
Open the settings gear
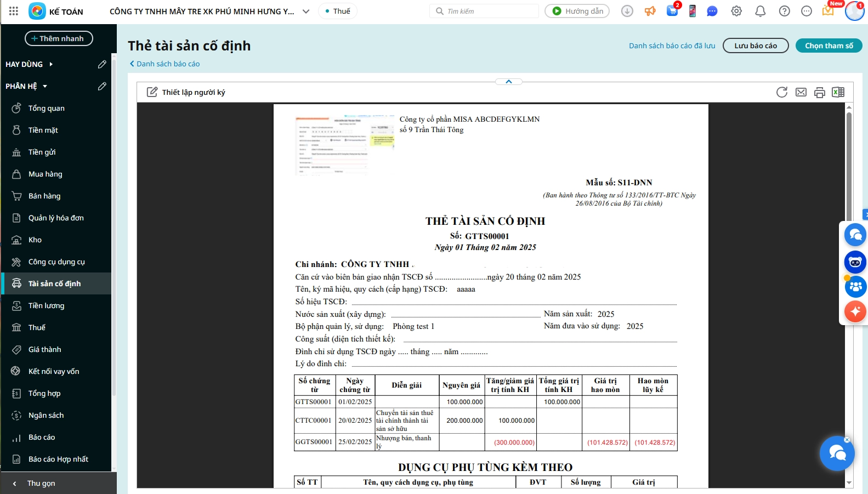736,11
